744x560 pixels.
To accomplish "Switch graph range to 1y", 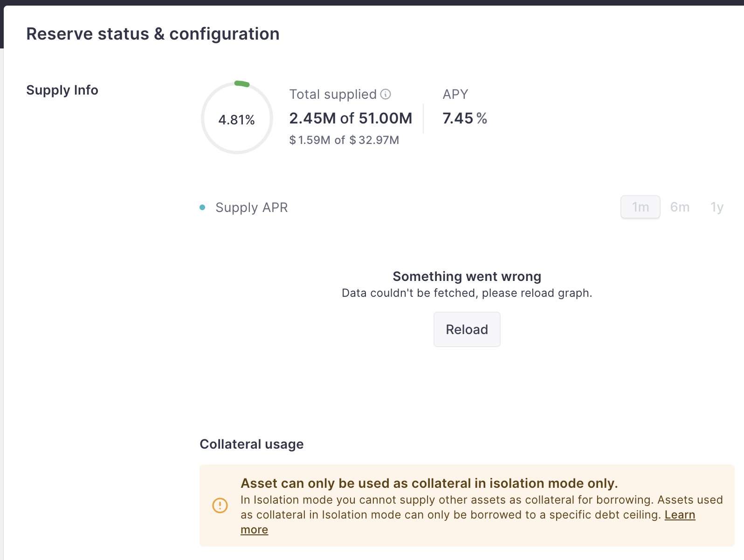I will coord(716,207).
